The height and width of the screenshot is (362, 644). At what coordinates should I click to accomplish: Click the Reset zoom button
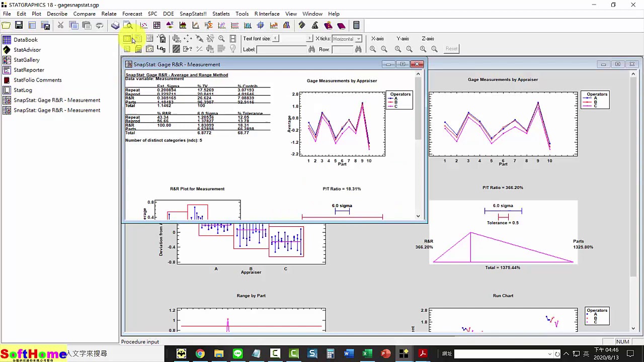click(451, 49)
